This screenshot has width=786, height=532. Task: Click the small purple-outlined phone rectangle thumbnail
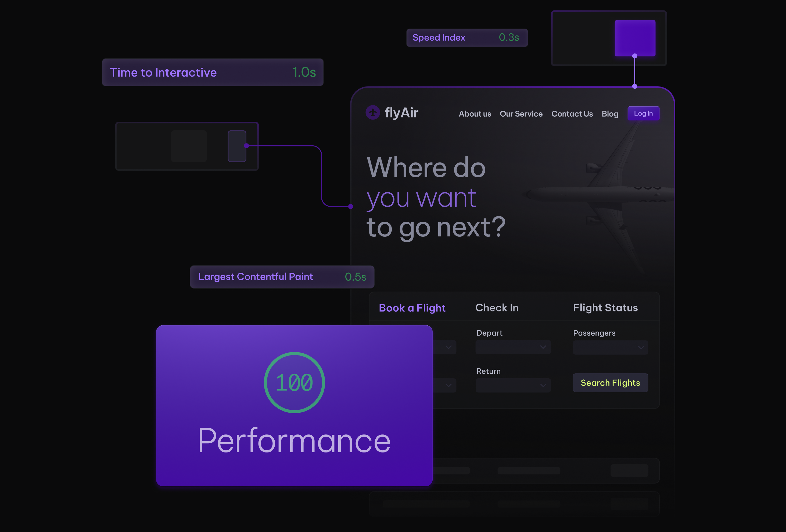237,146
